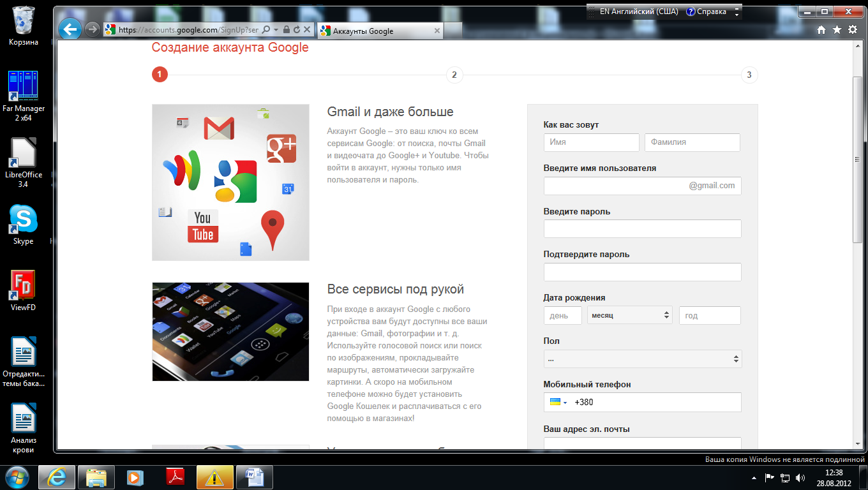Screen dimensions: 868x490
Task: Click the Имя first name field
Action: 592,142
